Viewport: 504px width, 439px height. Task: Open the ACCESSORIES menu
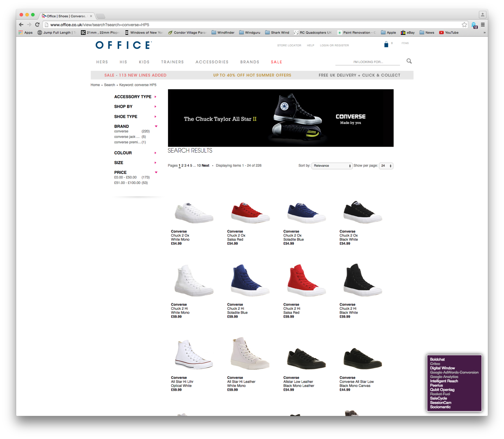(212, 62)
